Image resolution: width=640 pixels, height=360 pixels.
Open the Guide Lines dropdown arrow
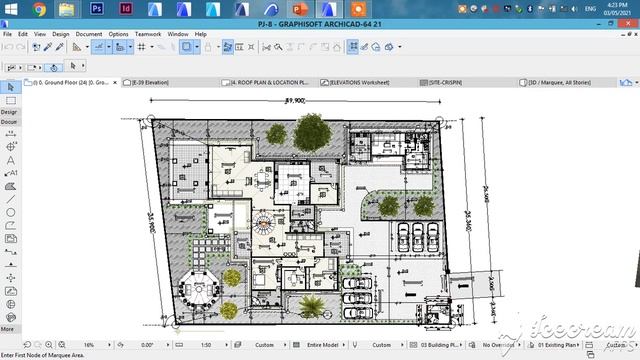coord(109,47)
